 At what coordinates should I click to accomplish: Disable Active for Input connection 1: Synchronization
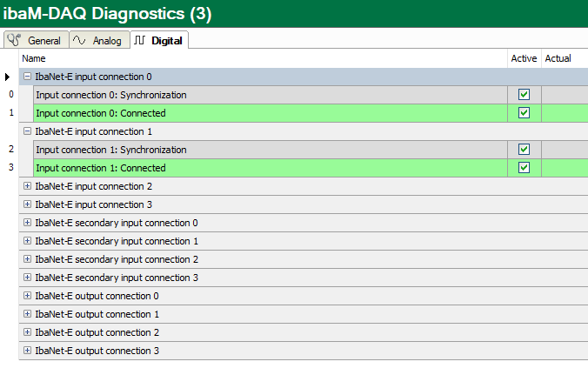pyautogui.click(x=524, y=150)
